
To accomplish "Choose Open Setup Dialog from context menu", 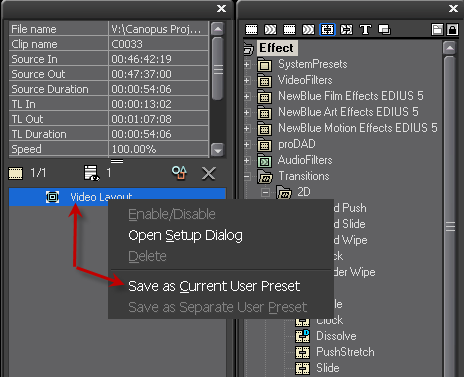I will [185, 235].
